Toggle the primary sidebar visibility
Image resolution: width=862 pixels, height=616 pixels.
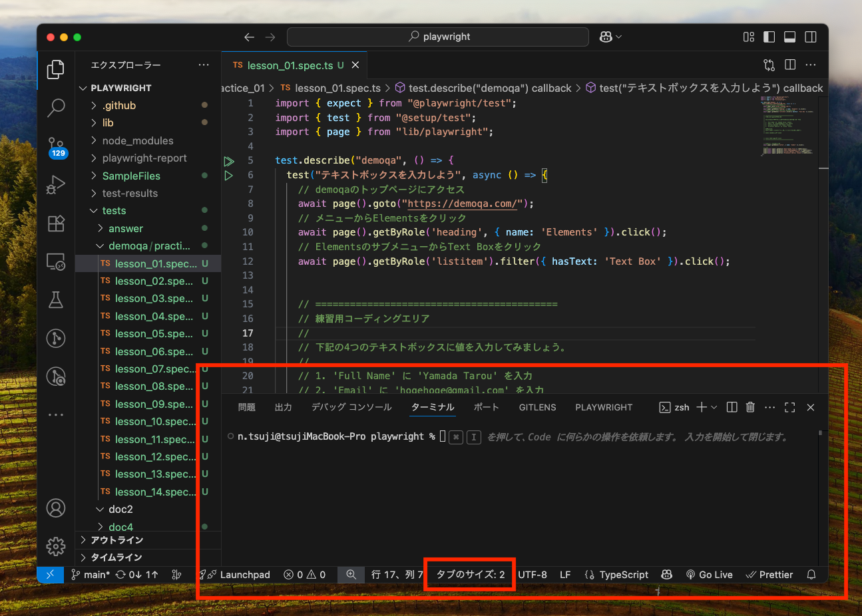click(769, 37)
